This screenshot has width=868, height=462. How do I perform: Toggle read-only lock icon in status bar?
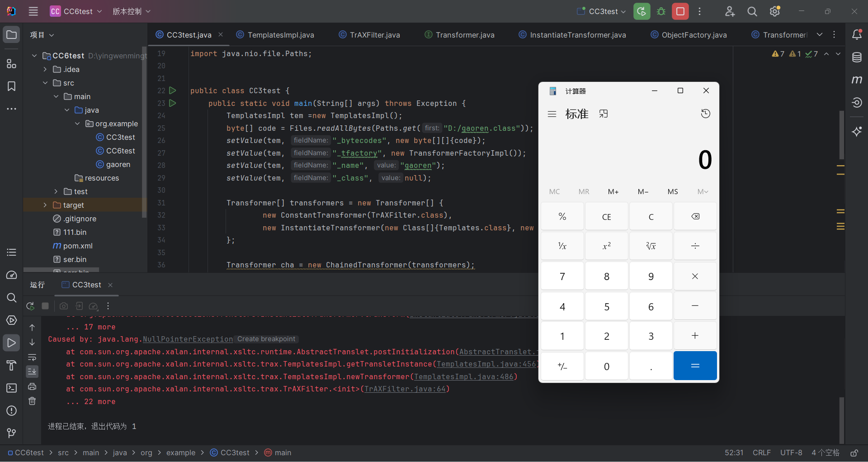[x=854, y=452]
